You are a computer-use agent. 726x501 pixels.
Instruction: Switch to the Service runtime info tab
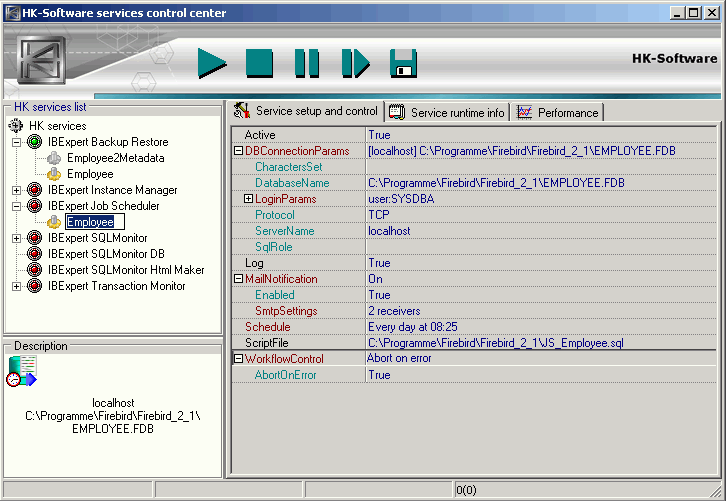coord(448,113)
